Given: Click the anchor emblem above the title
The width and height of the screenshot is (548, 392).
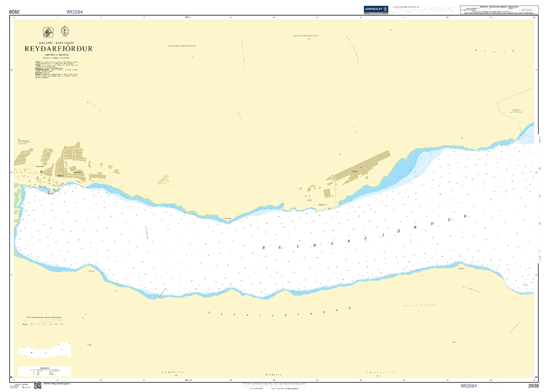Looking at the screenshot, I should click(48, 32).
